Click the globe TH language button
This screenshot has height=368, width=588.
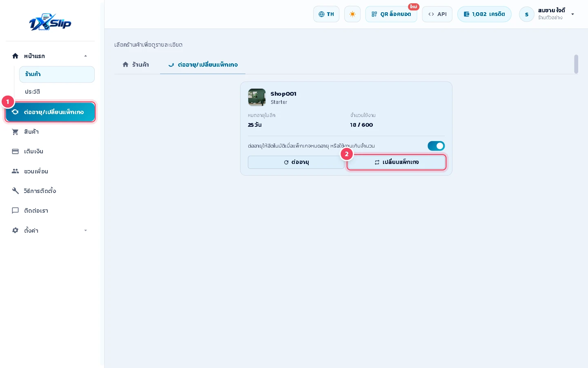326,14
